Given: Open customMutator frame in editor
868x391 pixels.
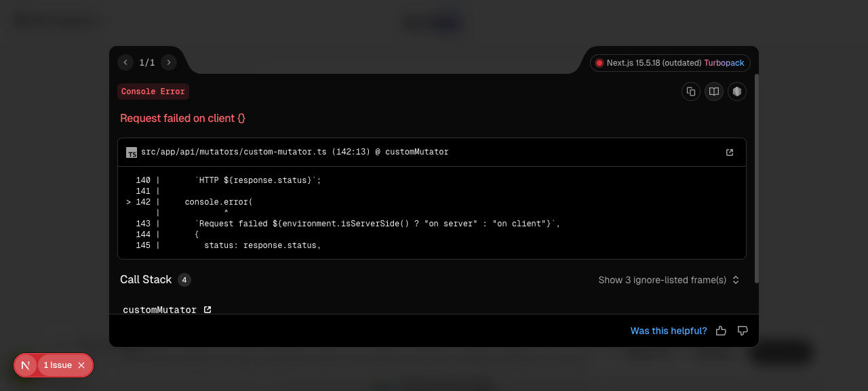Looking at the screenshot, I should point(208,310).
